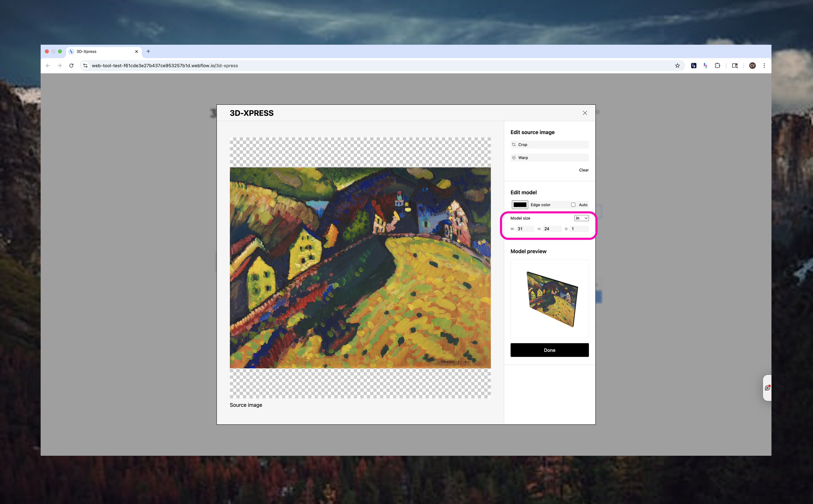Viewport: 813px width, 504px height.
Task: Click the Clear link
Action: (583, 170)
